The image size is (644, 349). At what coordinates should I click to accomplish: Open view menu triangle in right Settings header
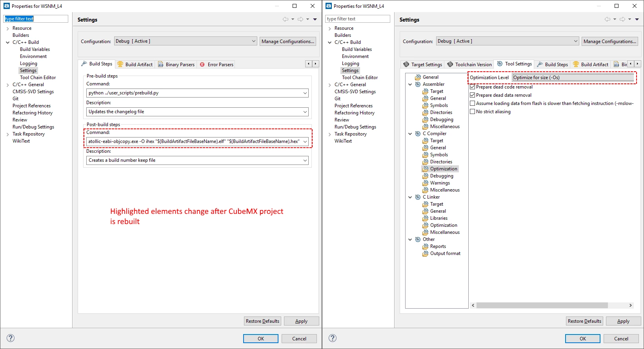pos(637,19)
